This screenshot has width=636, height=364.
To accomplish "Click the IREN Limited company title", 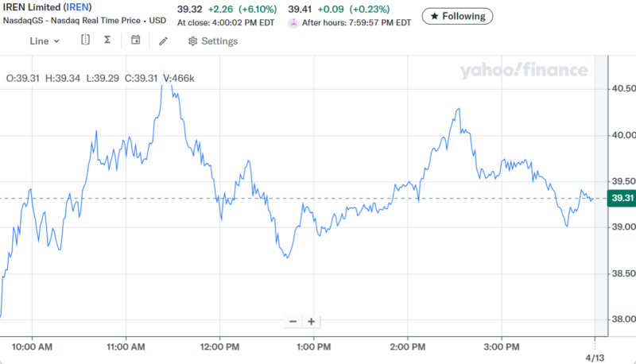I will point(32,7).
